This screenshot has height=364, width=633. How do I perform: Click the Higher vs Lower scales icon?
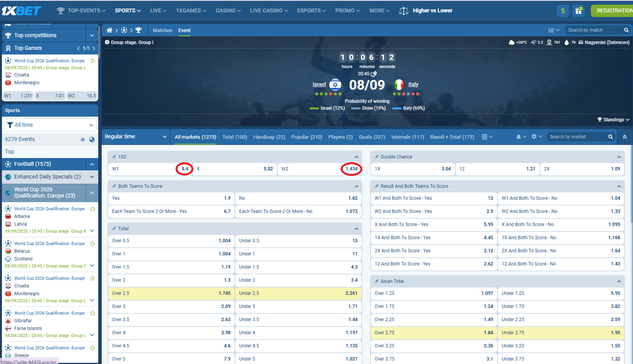(403, 11)
